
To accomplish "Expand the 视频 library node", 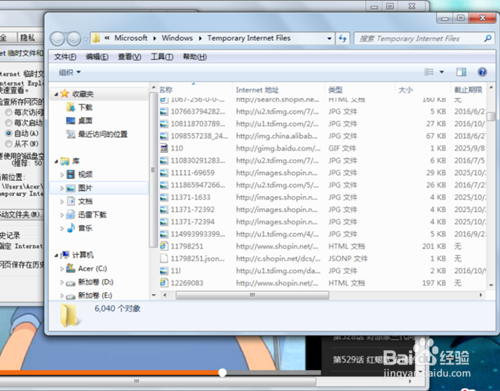I will pos(62,174).
